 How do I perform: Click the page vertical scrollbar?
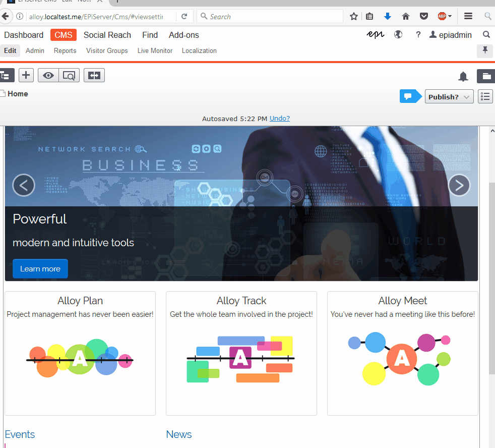click(x=492, y=278)
